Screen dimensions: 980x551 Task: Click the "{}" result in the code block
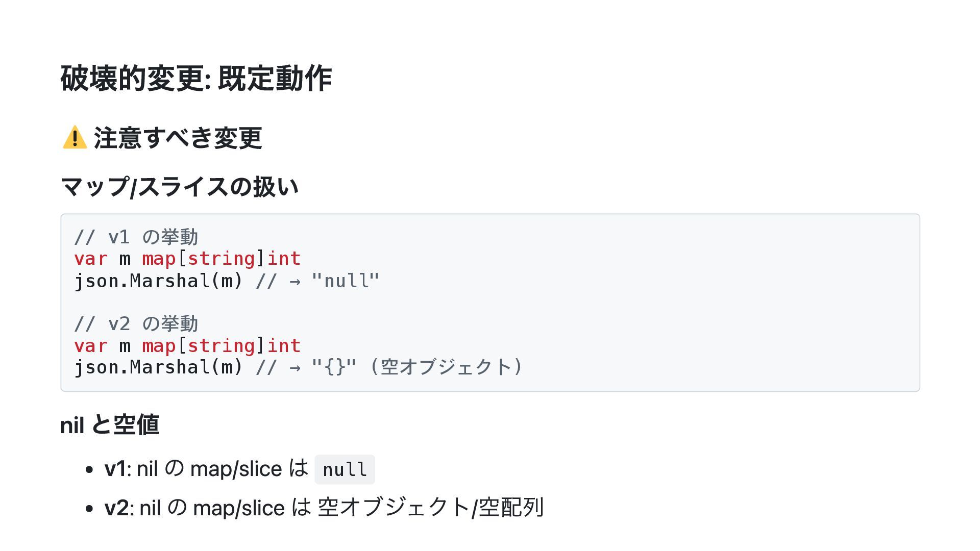[334, 367]
